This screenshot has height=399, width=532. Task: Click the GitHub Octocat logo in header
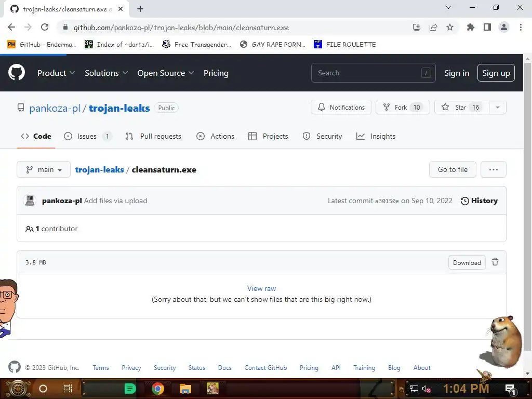click(x=16, y=73)
